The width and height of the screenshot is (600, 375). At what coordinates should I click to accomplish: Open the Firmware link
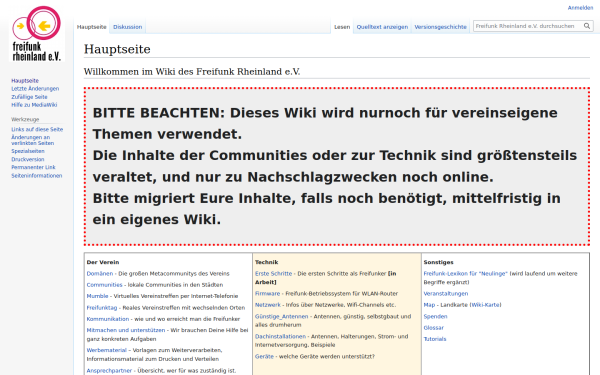pyautogui.click(x=267, y=293)
